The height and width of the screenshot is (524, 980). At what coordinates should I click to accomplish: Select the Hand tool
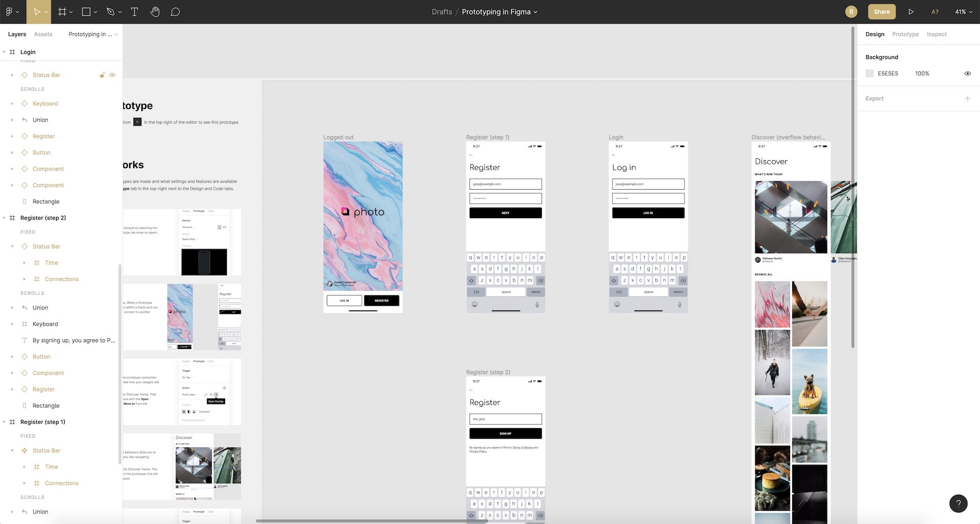[155, 12]
